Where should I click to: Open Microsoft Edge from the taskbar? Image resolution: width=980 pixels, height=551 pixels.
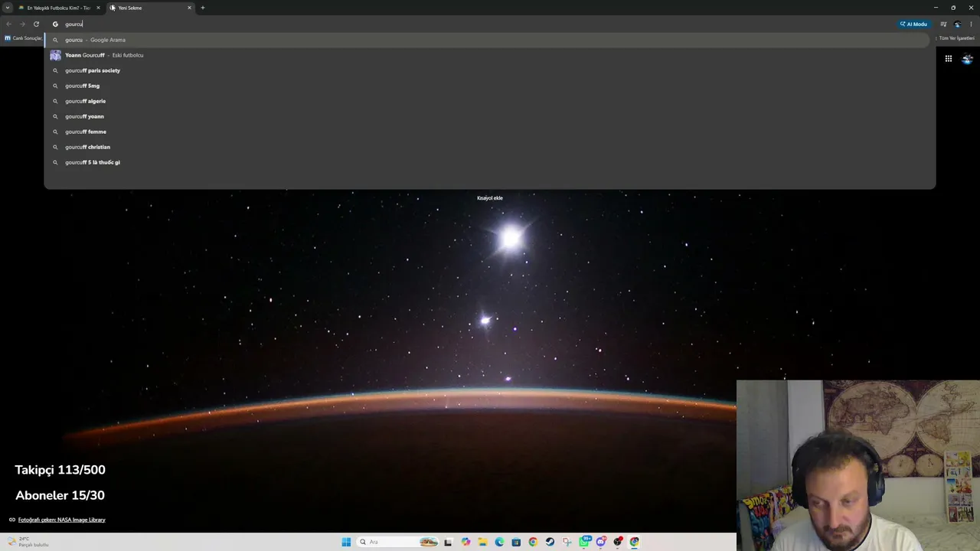pos(499,542)
